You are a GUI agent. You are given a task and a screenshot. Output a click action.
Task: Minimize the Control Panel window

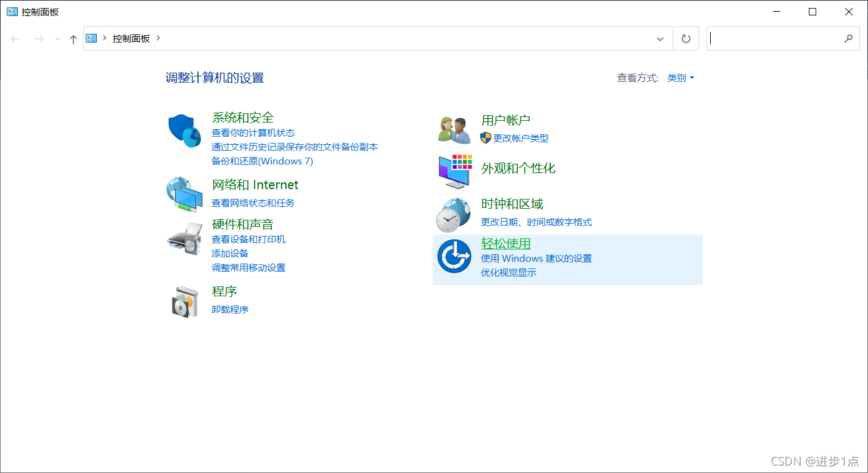point(776,12)
